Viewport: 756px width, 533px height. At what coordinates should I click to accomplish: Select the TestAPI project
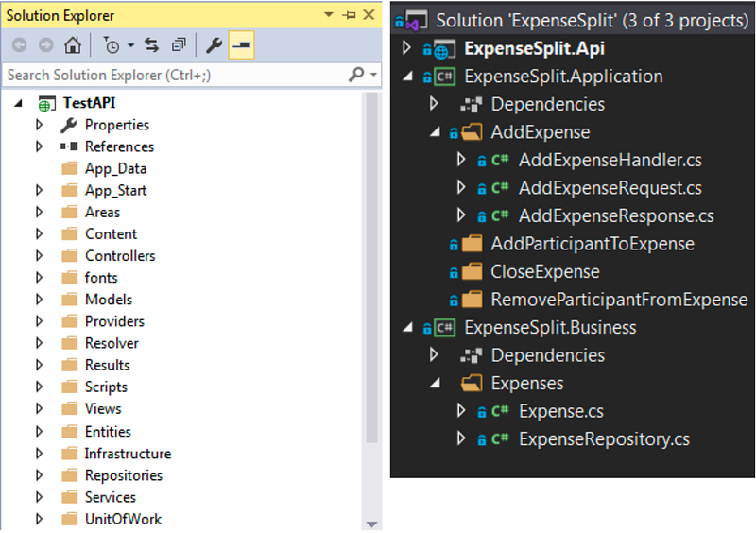point(89,103)
